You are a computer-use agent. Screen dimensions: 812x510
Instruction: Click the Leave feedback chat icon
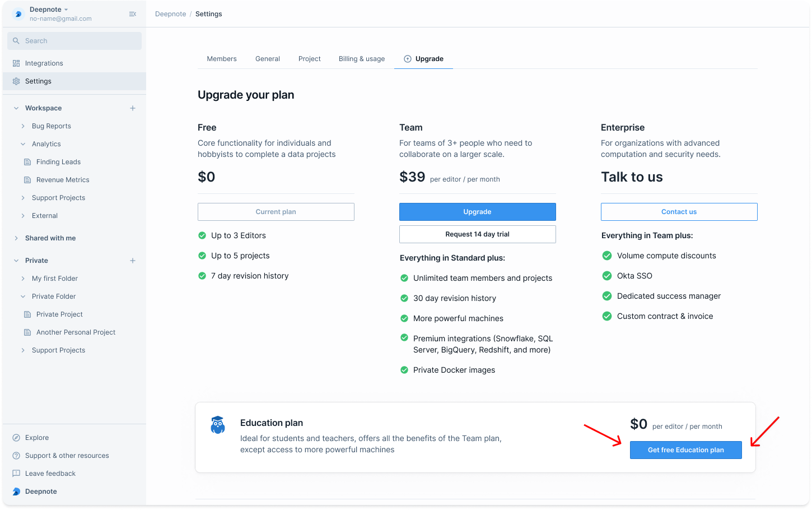pos(16,474)
